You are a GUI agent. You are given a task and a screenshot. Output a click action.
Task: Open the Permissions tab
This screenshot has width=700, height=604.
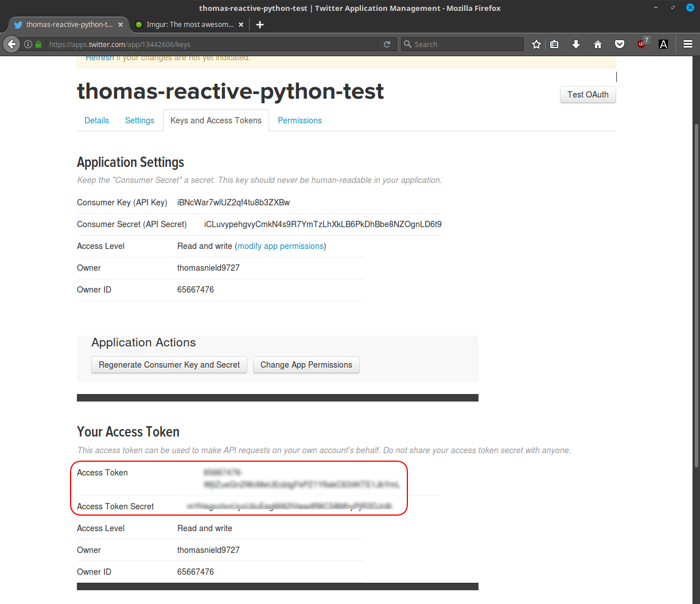[x=300, y=120]
